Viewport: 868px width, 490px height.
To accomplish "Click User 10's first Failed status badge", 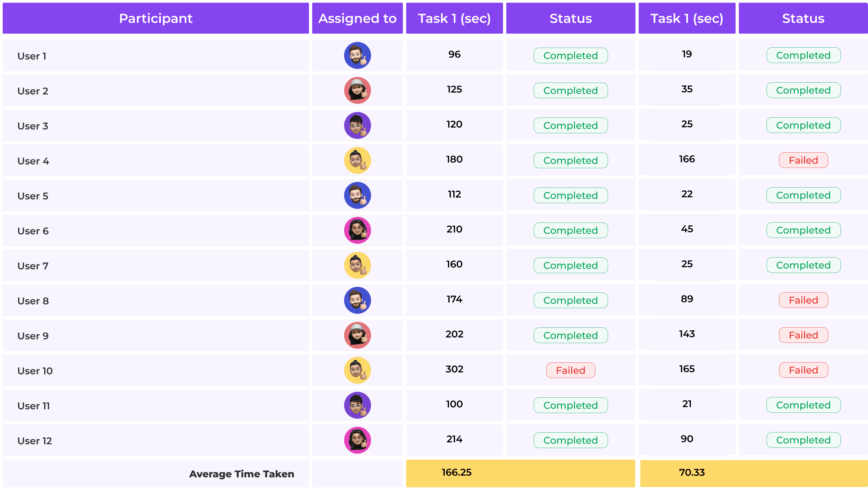I will (x=571, y=371).
